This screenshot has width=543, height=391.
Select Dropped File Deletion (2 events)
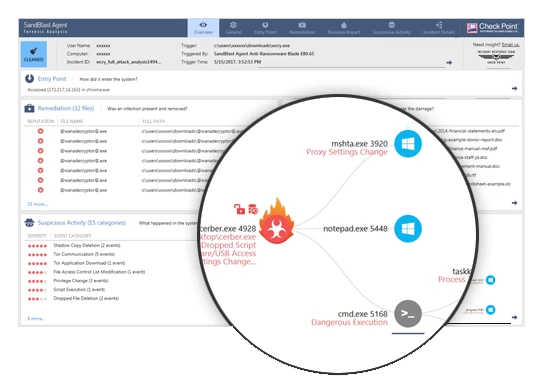tap(86, 298)
